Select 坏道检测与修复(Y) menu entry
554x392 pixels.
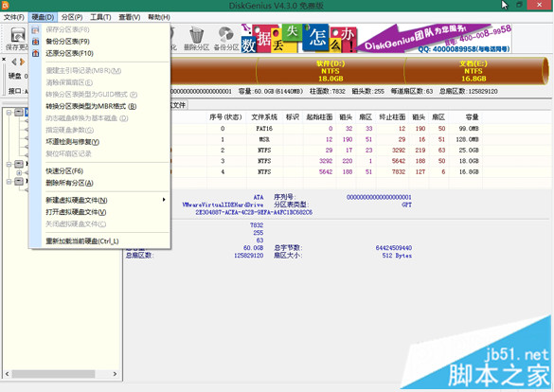98,142
